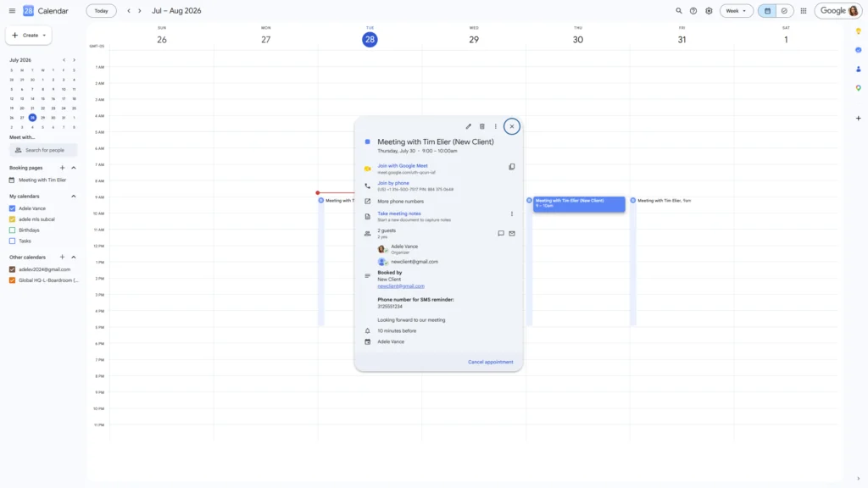
Task: Open More phone numbers
Action: pos(400,202)
